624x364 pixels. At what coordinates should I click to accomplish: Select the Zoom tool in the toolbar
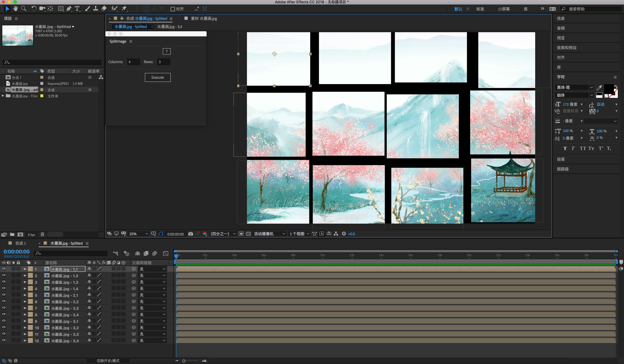point(24,9)
